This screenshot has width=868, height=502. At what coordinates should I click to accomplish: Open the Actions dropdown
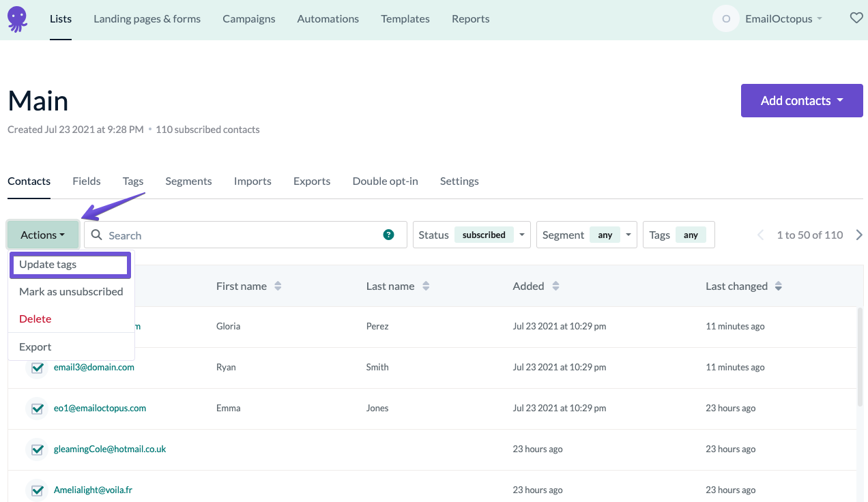pyautogui.click(x=43, y=235)
